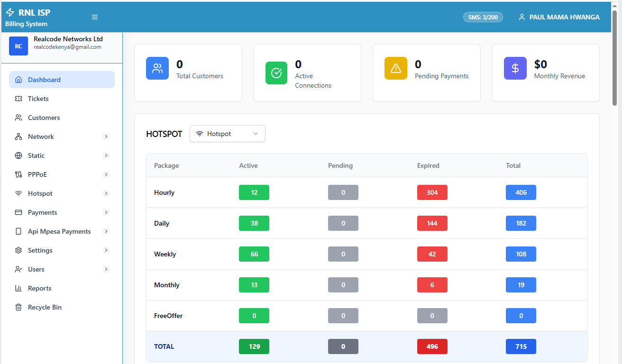Click the Recycle Bin trash icon
The width and height of the screenshot is (622, 364).
18,307
